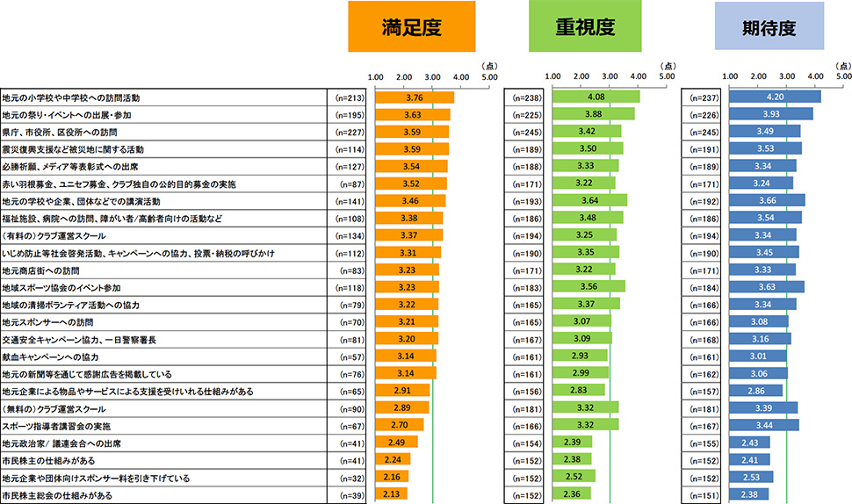Click the orange bar showing 2.13
Screen dimensions: 852x504
391,494
